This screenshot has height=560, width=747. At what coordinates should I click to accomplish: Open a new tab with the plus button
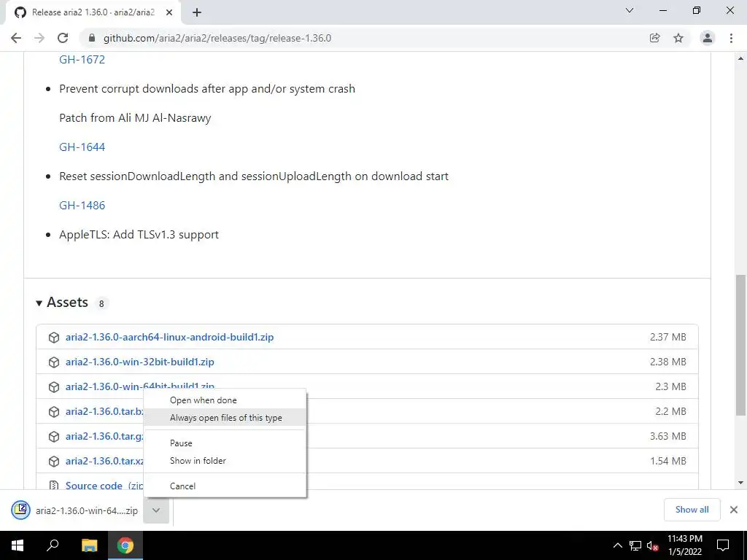click(197, 12)
